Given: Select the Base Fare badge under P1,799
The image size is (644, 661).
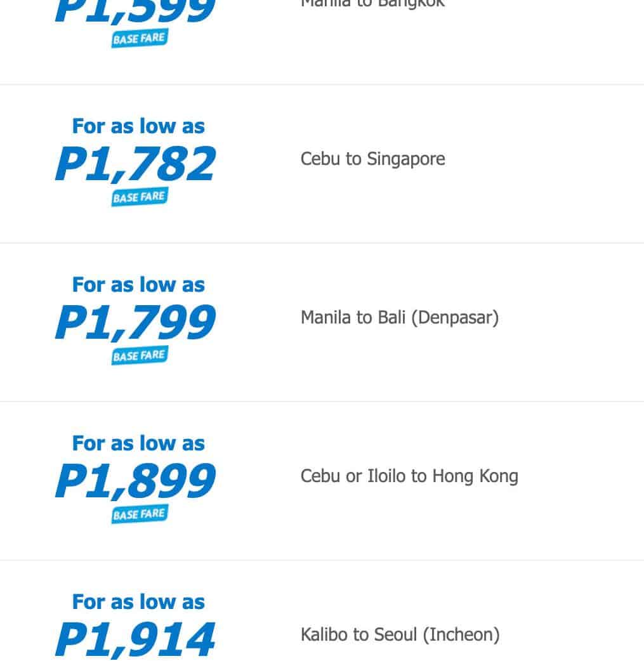Looking at the screenshot, I should pyautogui.click(x=139, y=356).
